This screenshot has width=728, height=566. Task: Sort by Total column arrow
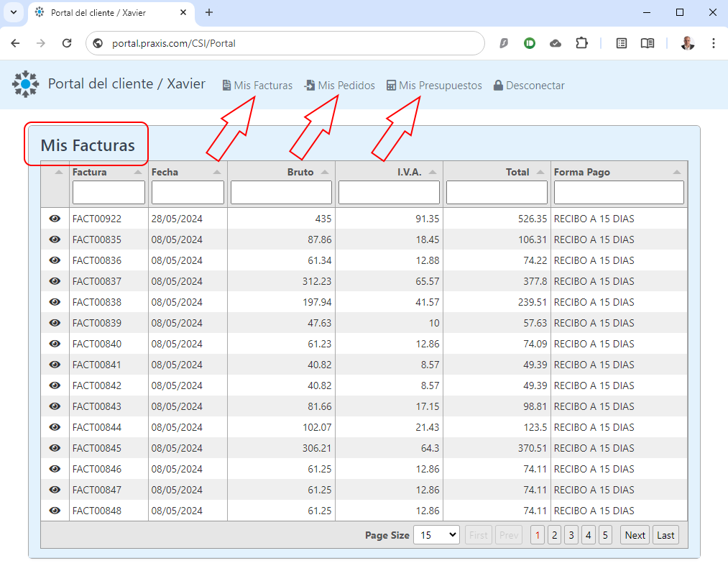(540, 173)
